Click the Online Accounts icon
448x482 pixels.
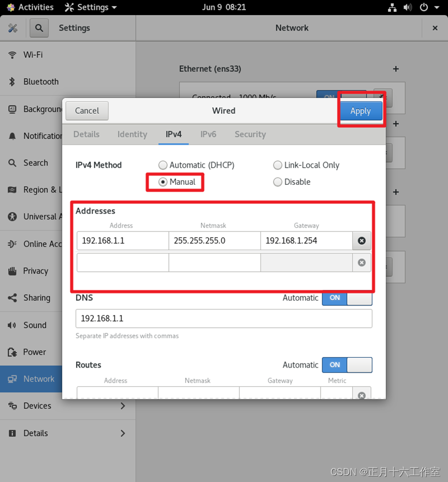[x=12, y=244]
